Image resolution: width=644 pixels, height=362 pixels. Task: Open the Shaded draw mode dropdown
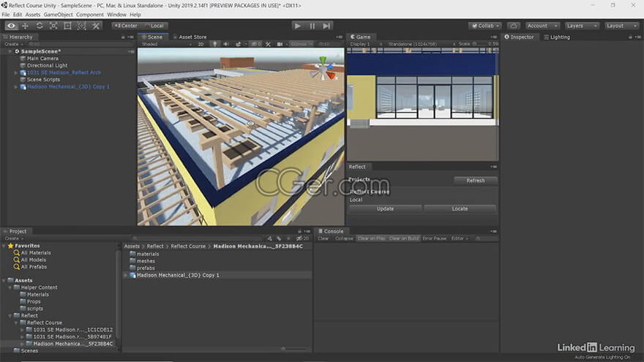point(166,44)
